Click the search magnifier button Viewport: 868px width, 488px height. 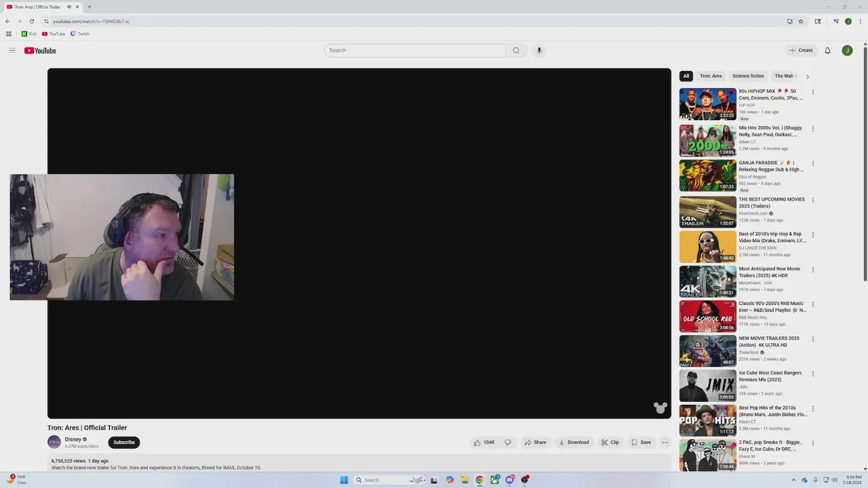click(x=516, y=50)
